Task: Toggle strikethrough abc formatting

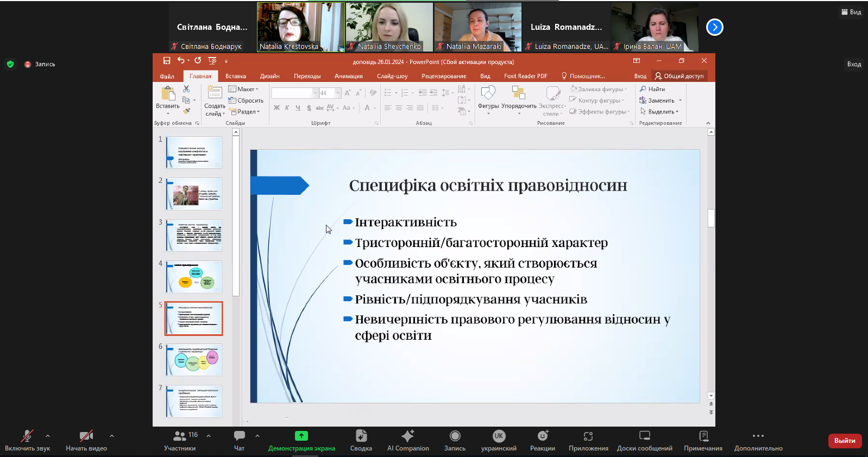Action: [319, 108]
